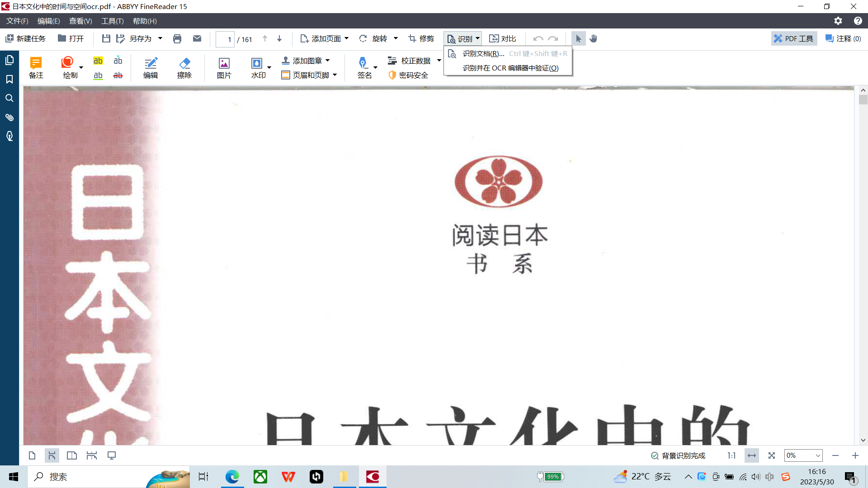Choose Recognize Document (识别文档) menu entry
The height and width of the screenshot is (488, 868).
point(483,54)
